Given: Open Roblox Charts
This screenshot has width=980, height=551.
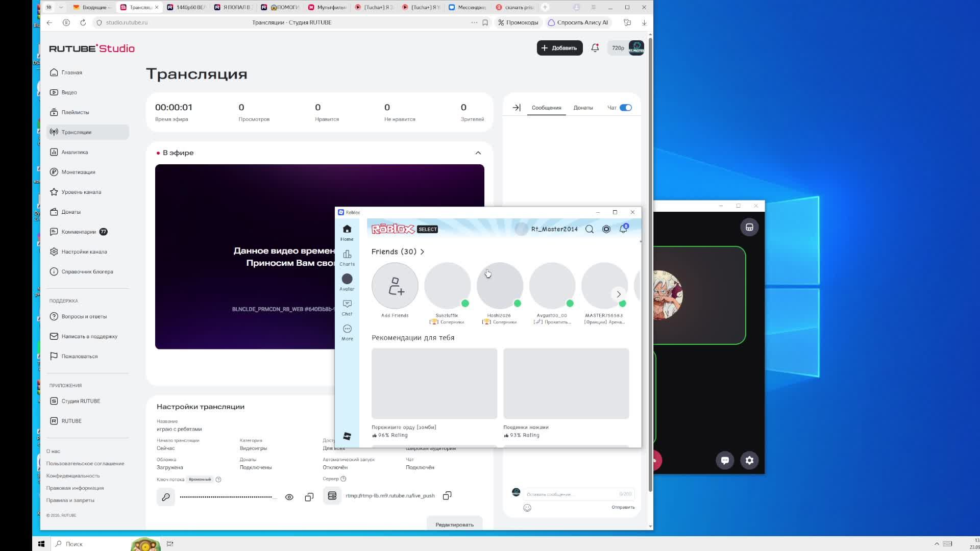Looking at the screenshot, I should (347, 258).
